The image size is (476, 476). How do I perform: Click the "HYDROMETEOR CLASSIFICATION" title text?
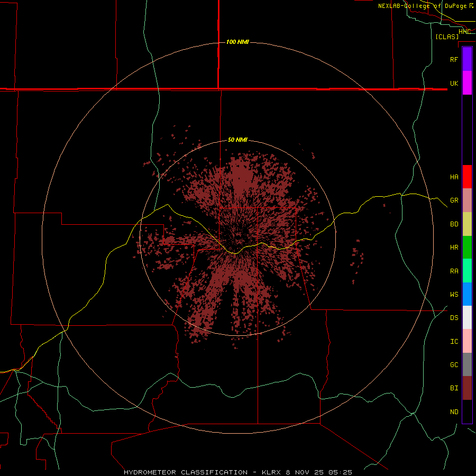click(186, 472)
